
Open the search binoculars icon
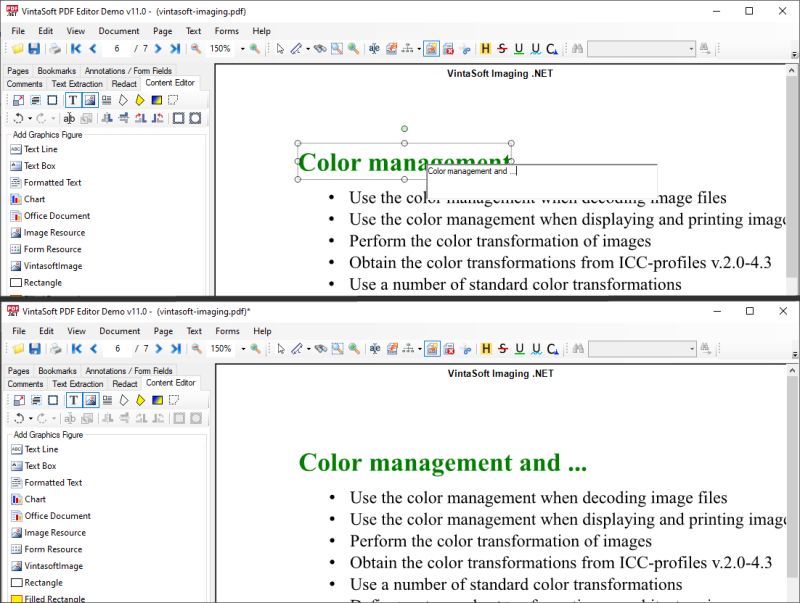pyautogui.click(x=578, y=48)
